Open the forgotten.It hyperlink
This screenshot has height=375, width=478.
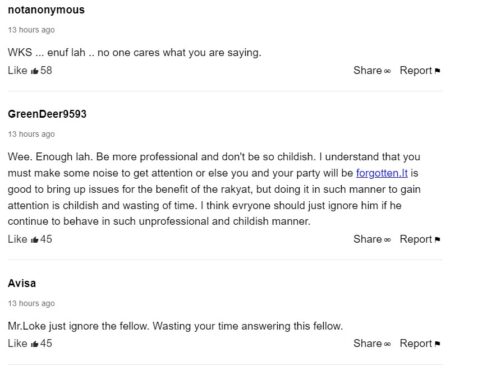pos(382,173)
